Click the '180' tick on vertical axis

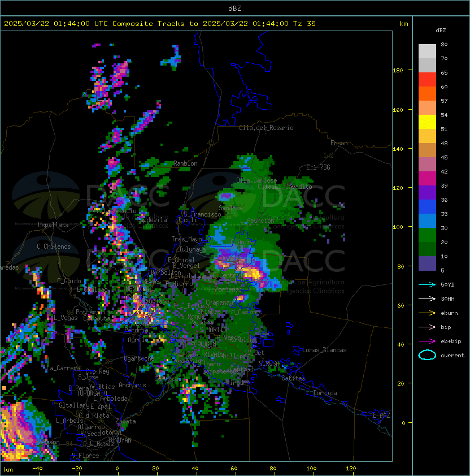pyautogui.click(x=398, y=71)
